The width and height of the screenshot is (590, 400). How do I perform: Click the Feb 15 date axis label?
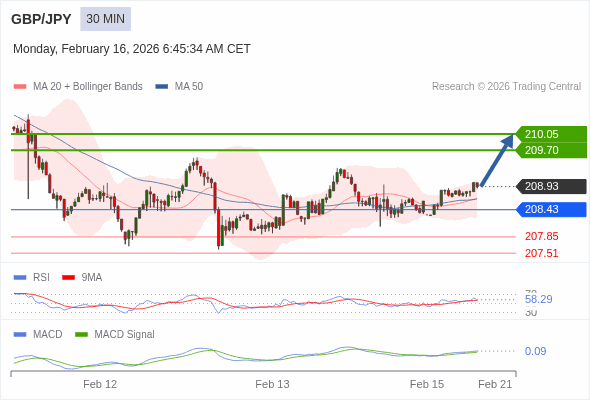point(427,384)
